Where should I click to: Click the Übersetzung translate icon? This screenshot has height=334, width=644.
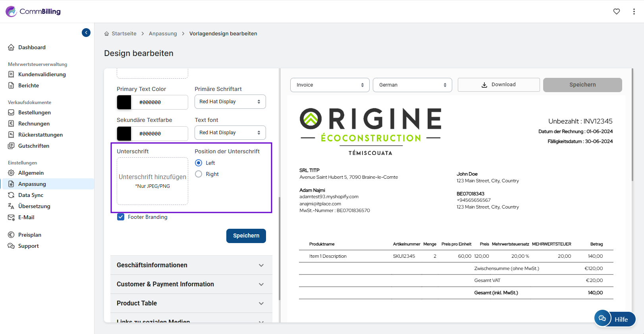[x=11, y=206]
